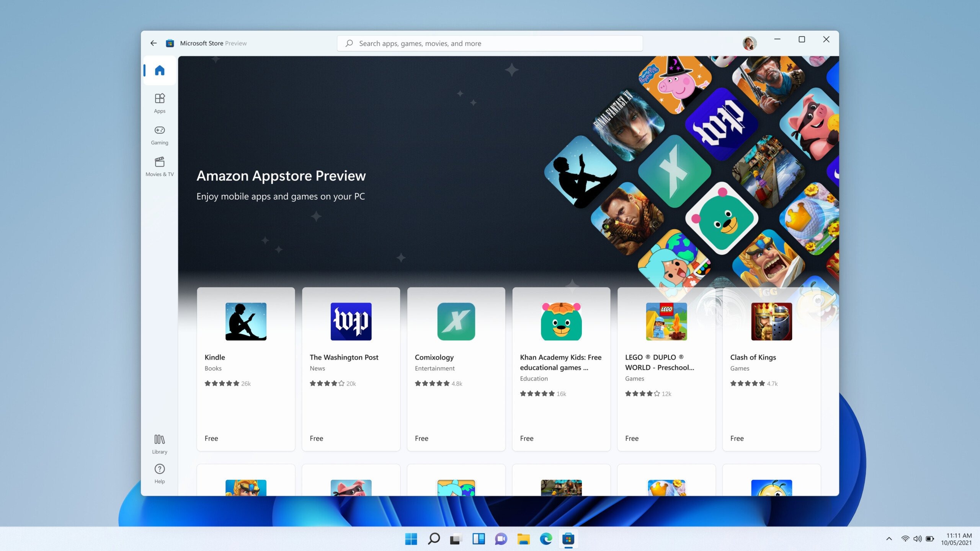Click the Microsoft Store taskbar icon

[567, 538]
